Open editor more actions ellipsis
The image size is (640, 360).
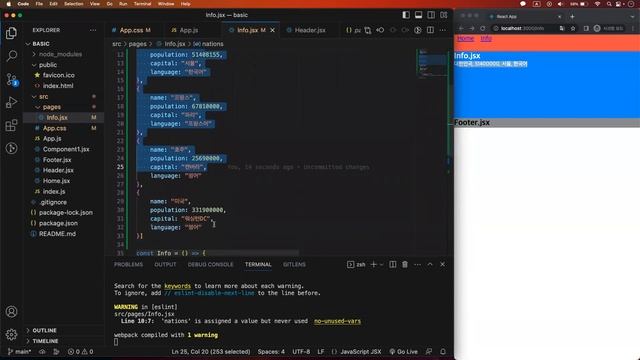coord(443,30)
